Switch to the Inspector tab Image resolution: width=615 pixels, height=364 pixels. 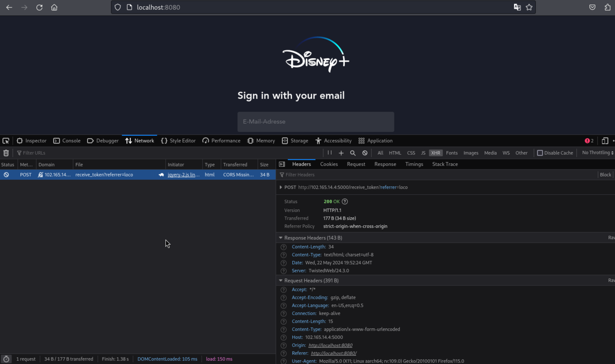click(x=31, y=141)
